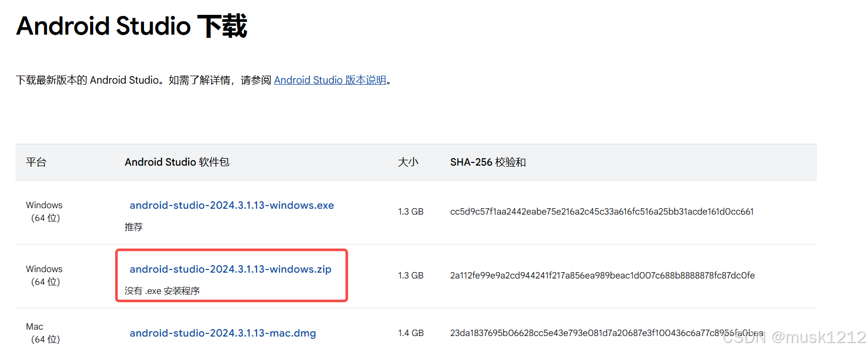Image resolution: width=868 pixels, height=352 pixels.
Task: Click the 1.4 GB size in the mac.dmg row
Action: click(411, 333)
